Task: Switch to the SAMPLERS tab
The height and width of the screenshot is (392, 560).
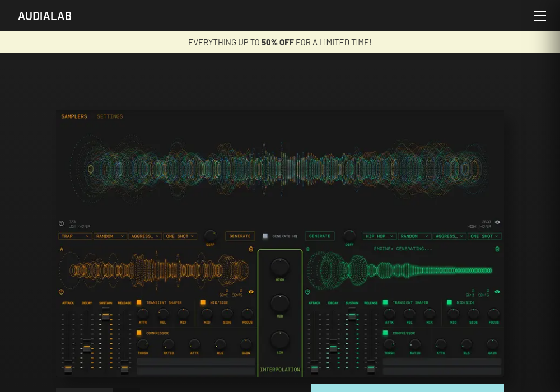Action: click(x=74, y=116)
